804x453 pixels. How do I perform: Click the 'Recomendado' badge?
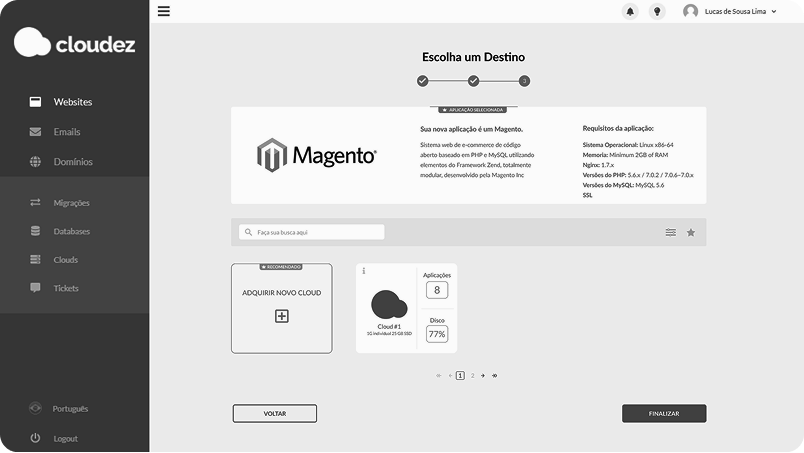pos(281,267)
